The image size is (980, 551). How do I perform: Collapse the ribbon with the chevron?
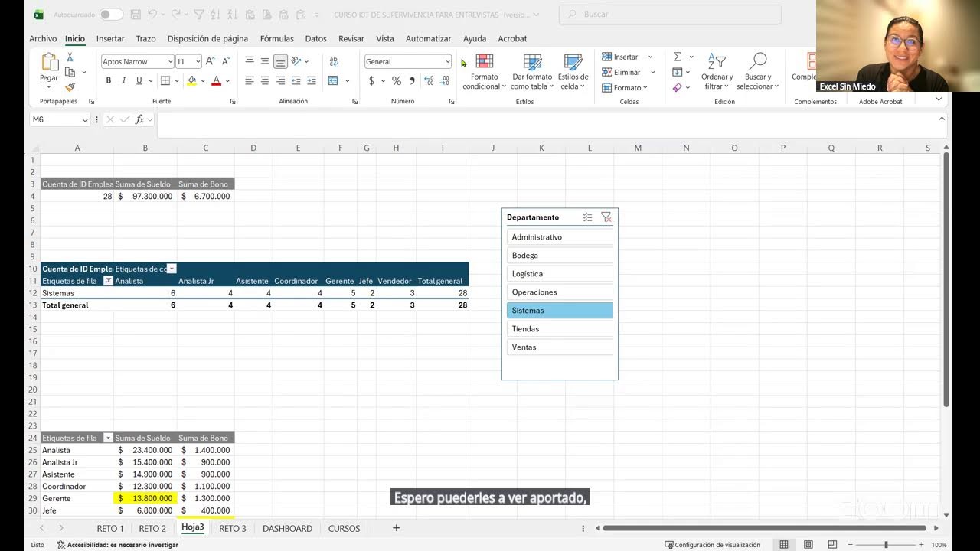click(939, 99)
